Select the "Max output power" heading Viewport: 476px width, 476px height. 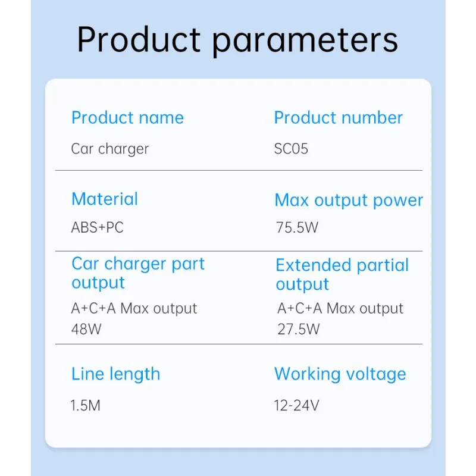pos(349,201)
